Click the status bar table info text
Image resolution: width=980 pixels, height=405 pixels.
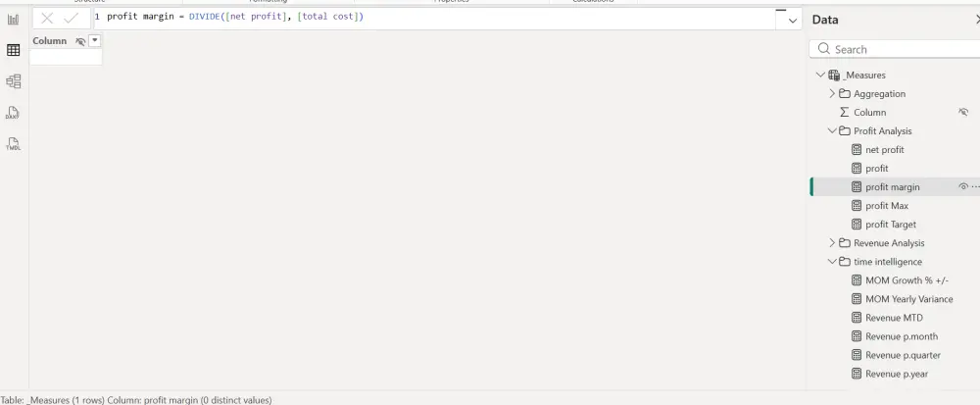pyautogui.click(x=136, y=400)
